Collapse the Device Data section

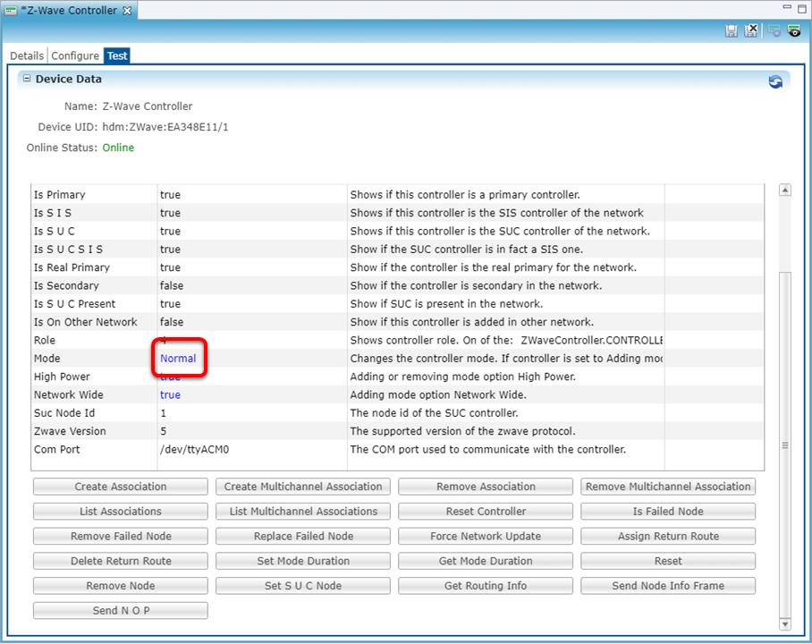click(27, 79)
